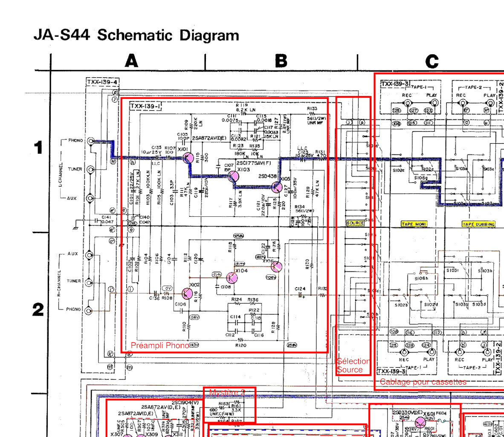Image resolution: width=504 pixels, height=437 pixels.
Task: Click the yellow 'TAPE MONI' label
Action: point(414,224)
